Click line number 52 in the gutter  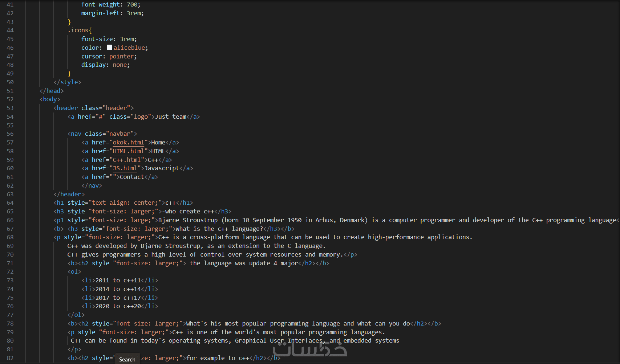point(10,99)
